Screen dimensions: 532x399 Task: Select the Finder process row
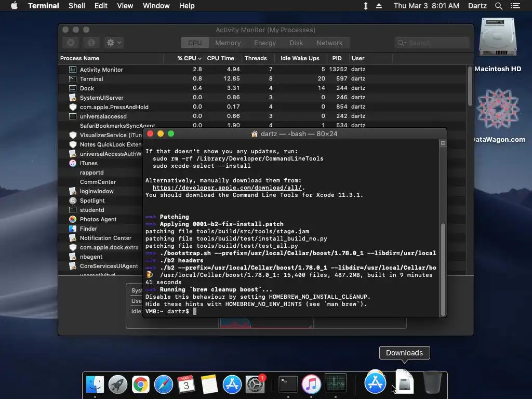(101, 229)
